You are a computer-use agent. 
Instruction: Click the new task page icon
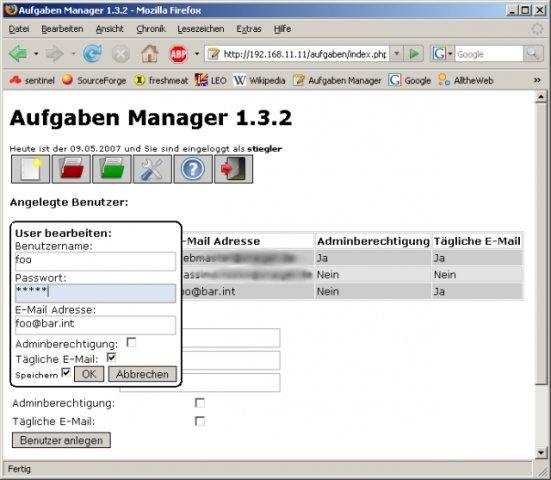[31, 169]
